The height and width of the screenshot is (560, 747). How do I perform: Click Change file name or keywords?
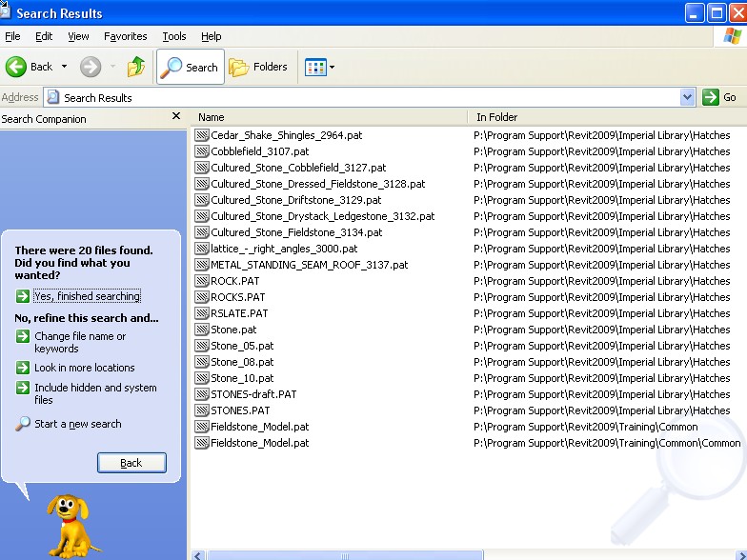tap(80, 343)
